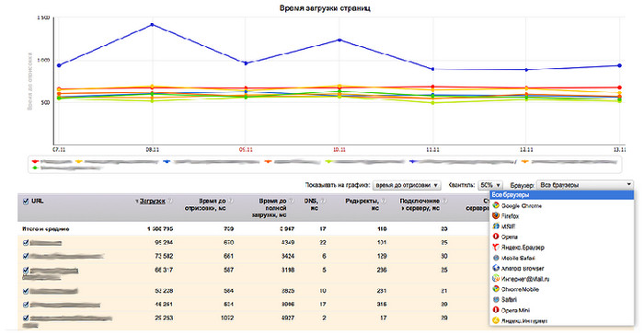This screenshot has width=644, height=335.
Task: Click the Время до отрисовки, мс column header
Action: click(x=205, y=204)
